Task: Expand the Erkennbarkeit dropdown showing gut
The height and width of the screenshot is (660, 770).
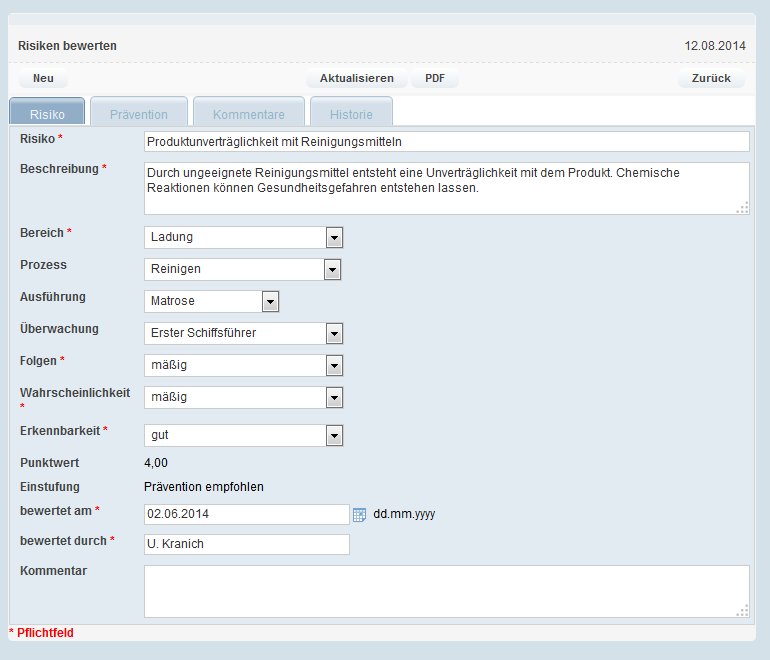Action: 244,435
